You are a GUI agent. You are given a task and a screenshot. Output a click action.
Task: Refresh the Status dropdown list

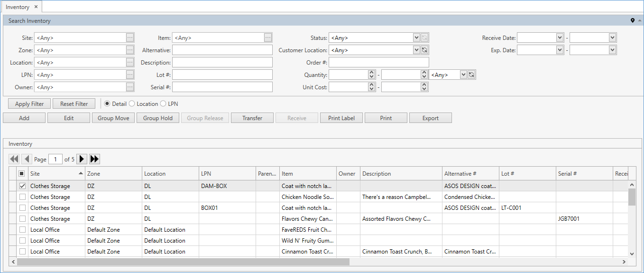click(424, 38)
